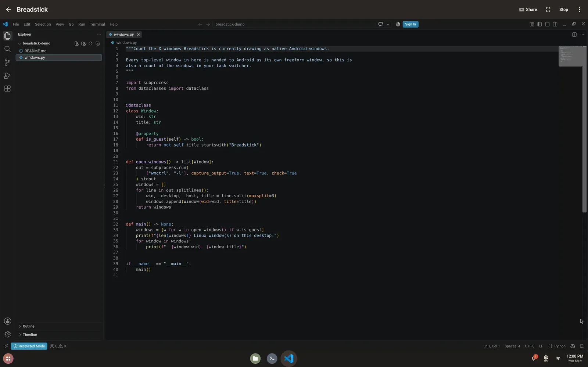The width and height of the screenshot is (588, 367).
Task: Toggle the bottom panel visibility
Action: tap(547, 24)
